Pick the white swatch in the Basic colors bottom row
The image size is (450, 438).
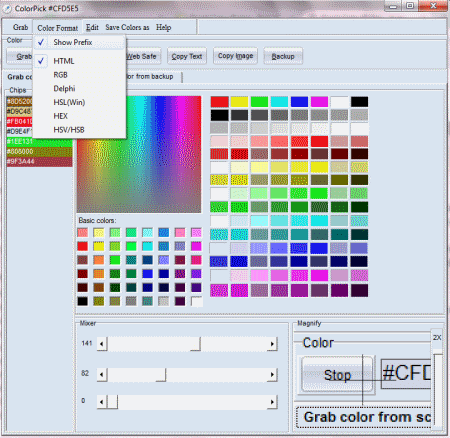coord(196,301)
